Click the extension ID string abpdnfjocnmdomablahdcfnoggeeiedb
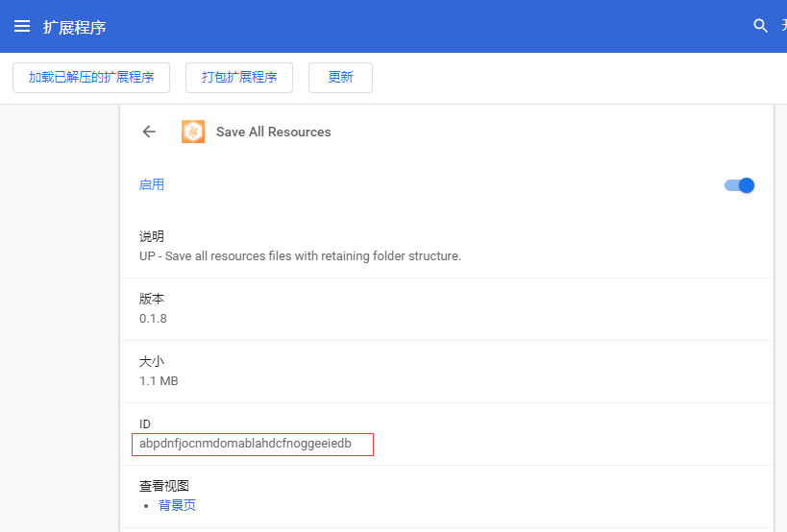The height and width of the screenshot is (532, 787). [245, 444]
